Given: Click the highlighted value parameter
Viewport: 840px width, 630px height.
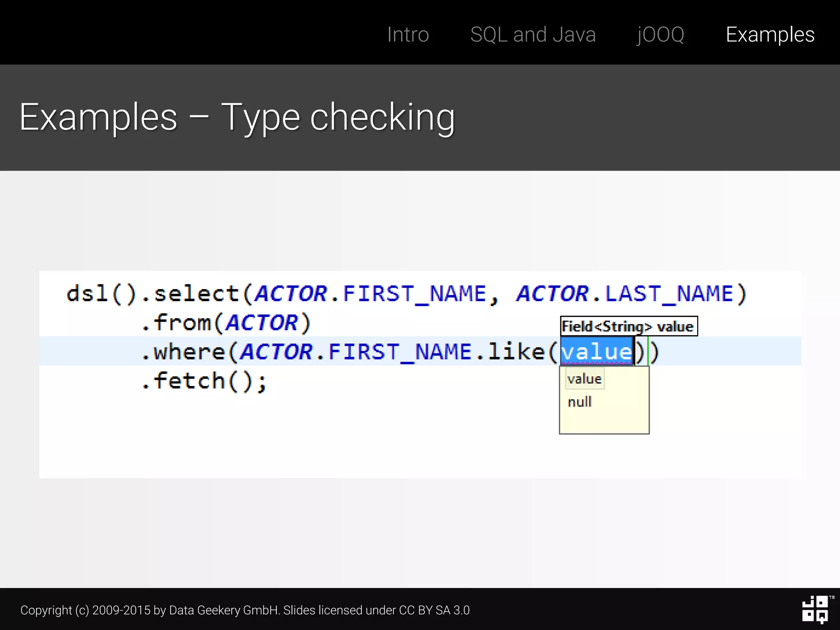Looking at the screenshot, I should (x=596, y=352).
